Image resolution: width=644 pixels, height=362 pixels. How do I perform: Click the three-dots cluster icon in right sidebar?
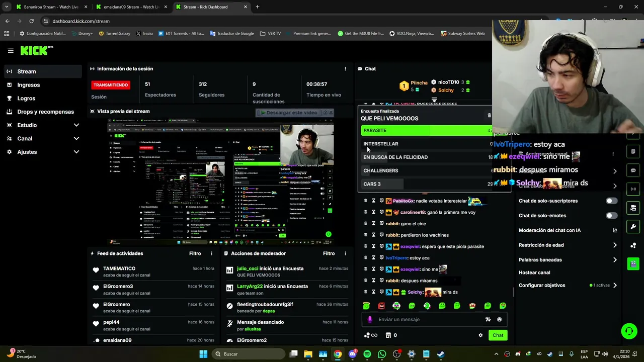[x=633, y=245]
